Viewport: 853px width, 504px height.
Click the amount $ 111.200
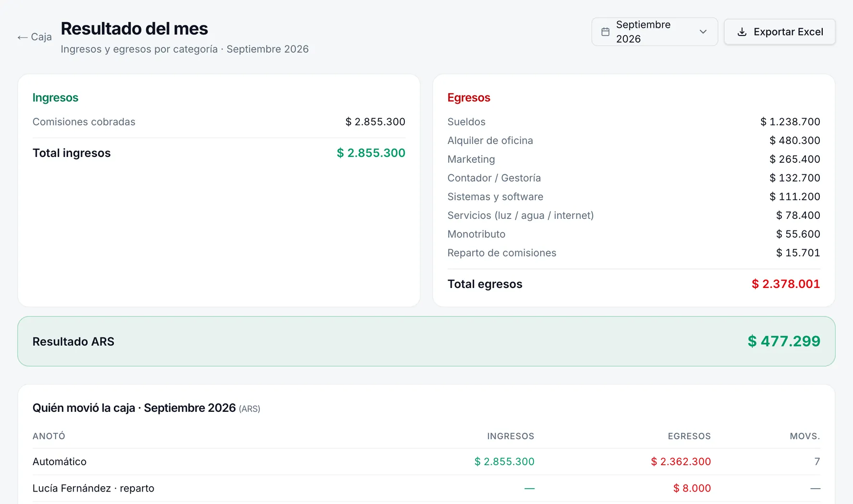(x=795, y=197)
